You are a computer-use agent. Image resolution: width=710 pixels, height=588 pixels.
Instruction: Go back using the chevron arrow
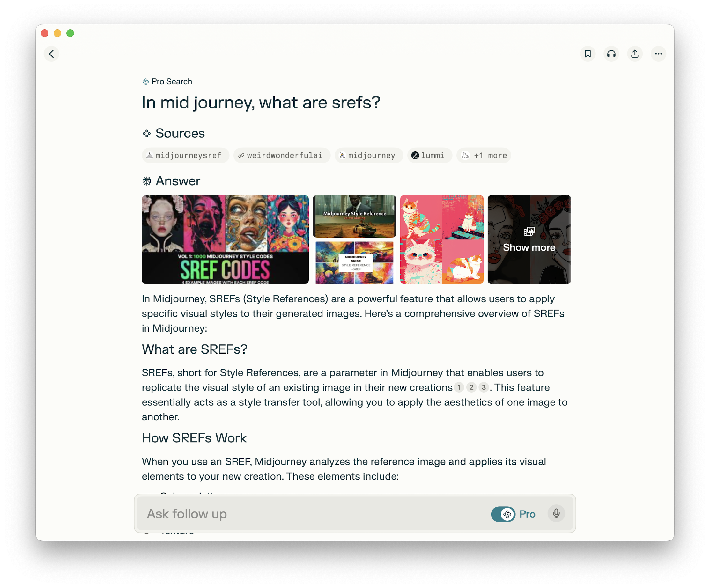point(51,54)
